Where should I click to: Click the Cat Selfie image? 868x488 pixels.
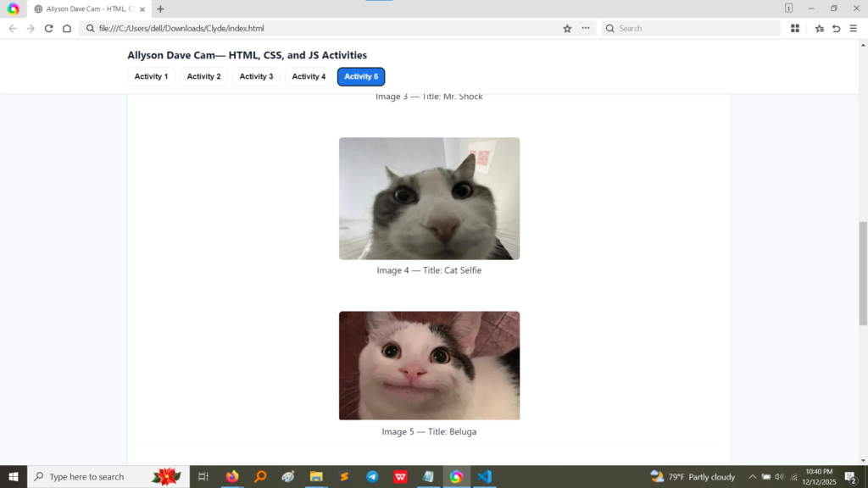(x=429, y=198)
